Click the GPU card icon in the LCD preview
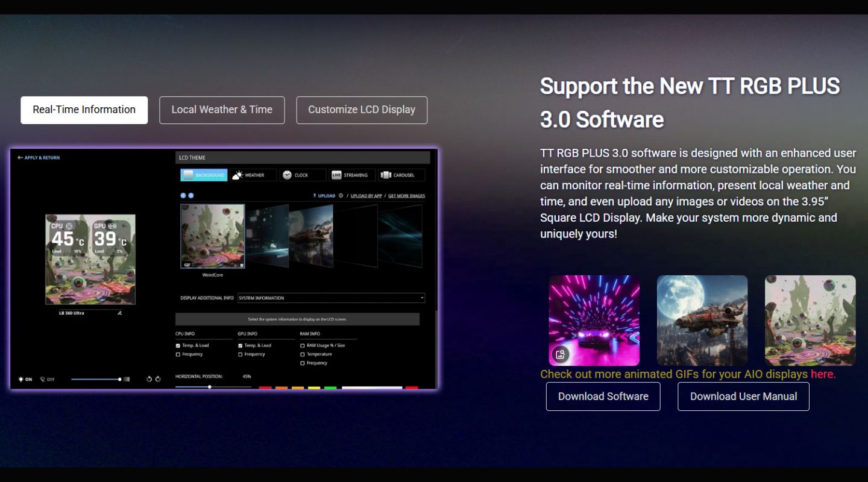Viewport: 868px width, 482px height. [112, 227]
